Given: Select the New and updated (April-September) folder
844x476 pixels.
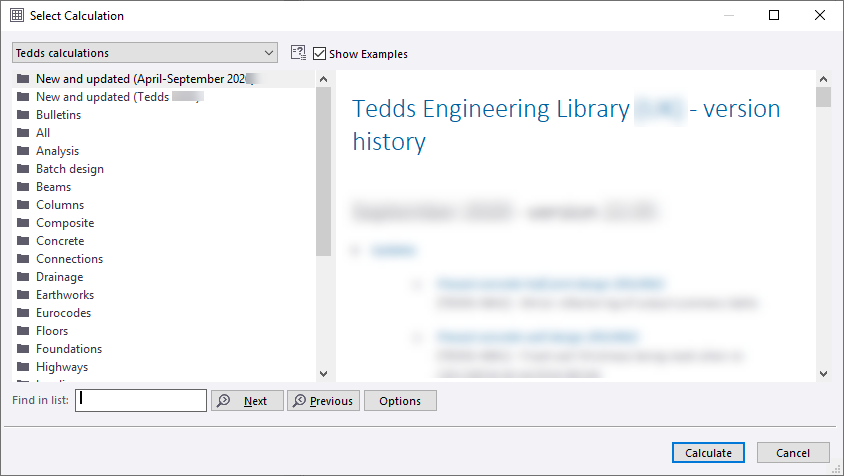Looking at the screenshot, I should coord(163,79).
